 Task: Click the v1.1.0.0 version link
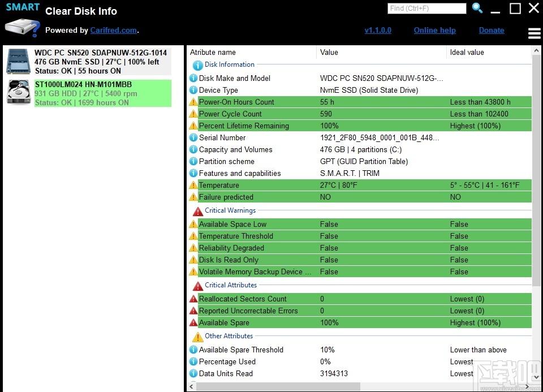pos(378,30)
